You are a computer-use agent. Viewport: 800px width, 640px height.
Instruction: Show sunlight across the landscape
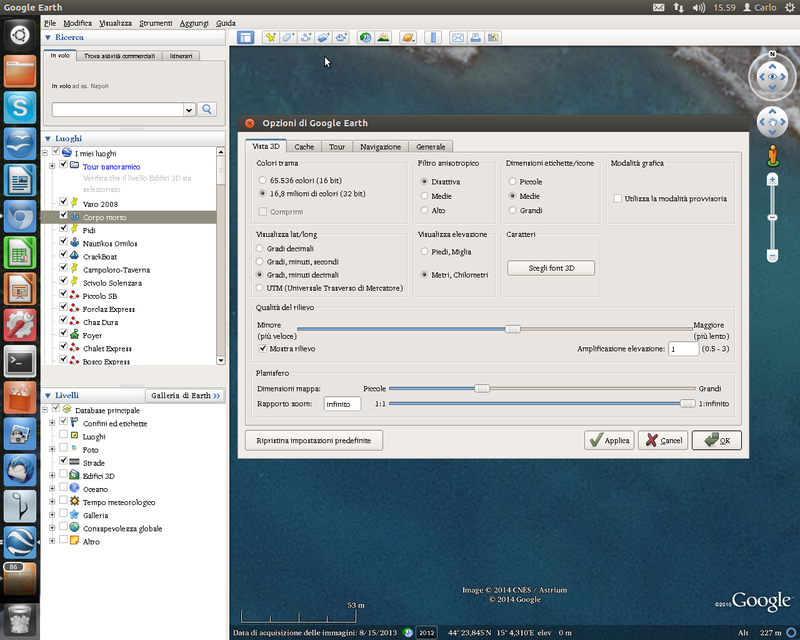[x=383, y=37]
